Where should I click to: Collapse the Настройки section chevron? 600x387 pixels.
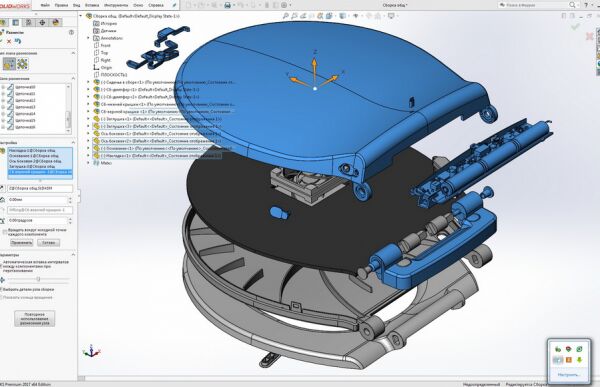pos(73,142)
